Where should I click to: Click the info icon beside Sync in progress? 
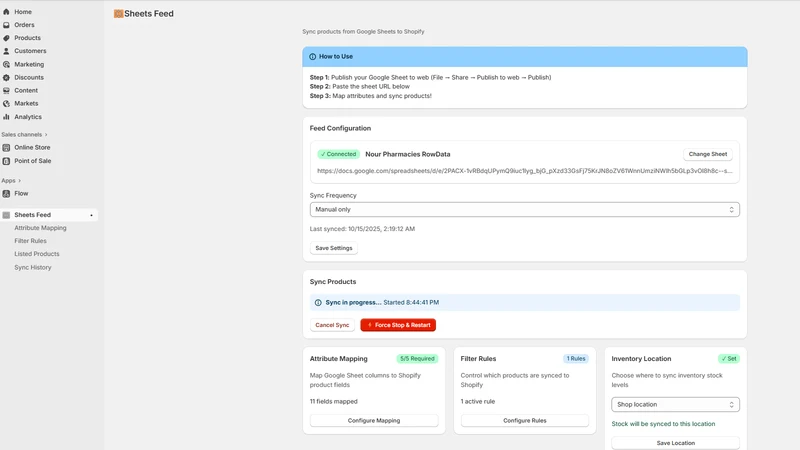(318, 303)
